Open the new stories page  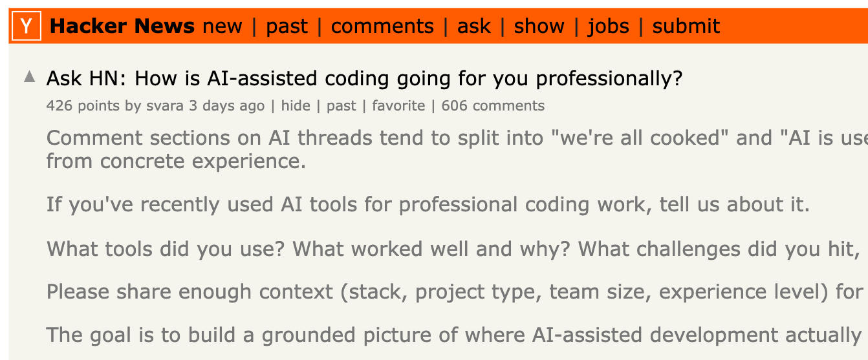pos(222,26)
